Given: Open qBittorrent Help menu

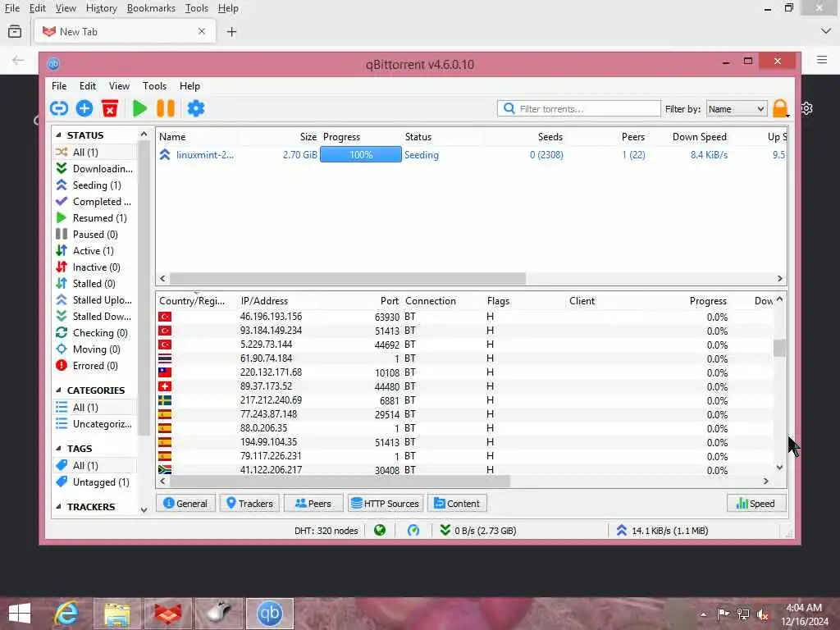Looking at the screenshot, I should click(x=189, y=85).
